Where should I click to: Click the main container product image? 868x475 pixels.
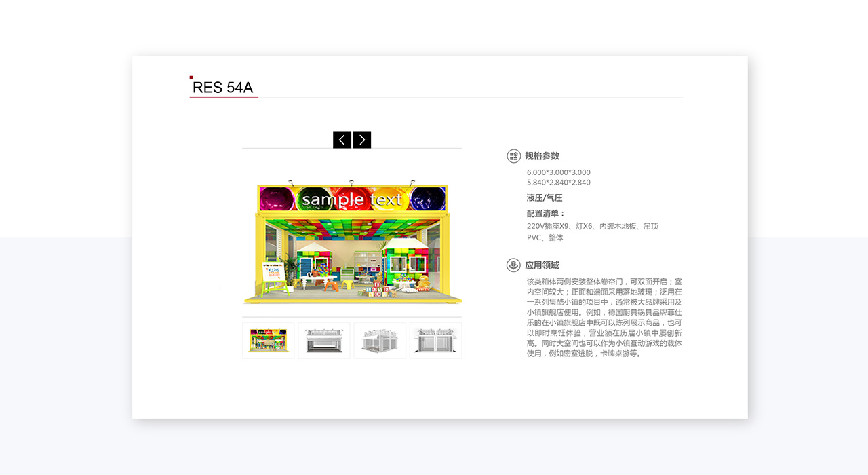(x=352, y=243)
